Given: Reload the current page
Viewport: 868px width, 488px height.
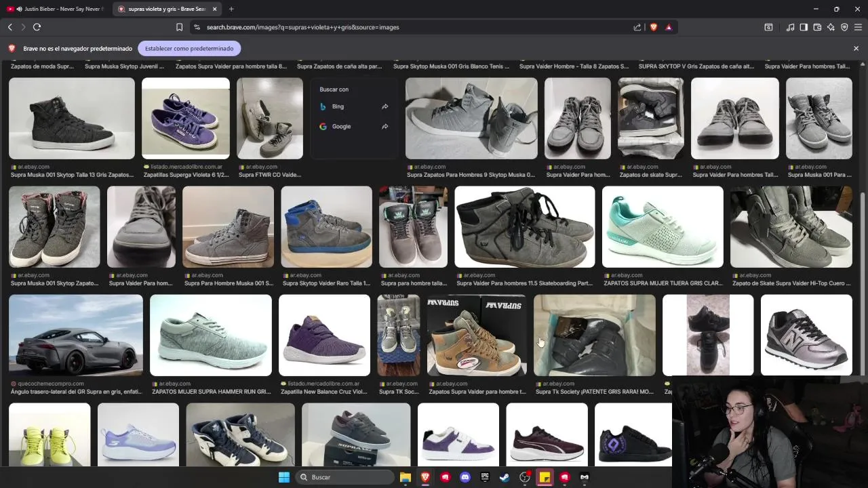Looking at the screenshot, I should tap(37, 27).
